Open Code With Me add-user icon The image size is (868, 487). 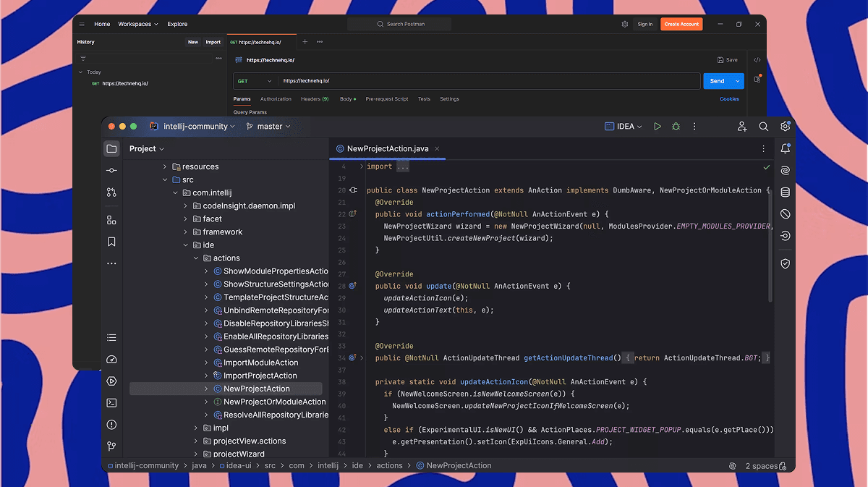point(742,127)
